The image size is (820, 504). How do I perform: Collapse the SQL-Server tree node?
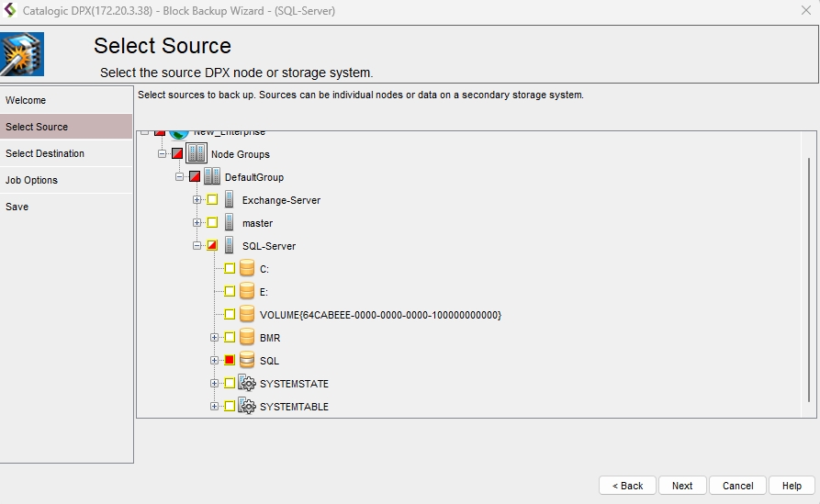197,246
